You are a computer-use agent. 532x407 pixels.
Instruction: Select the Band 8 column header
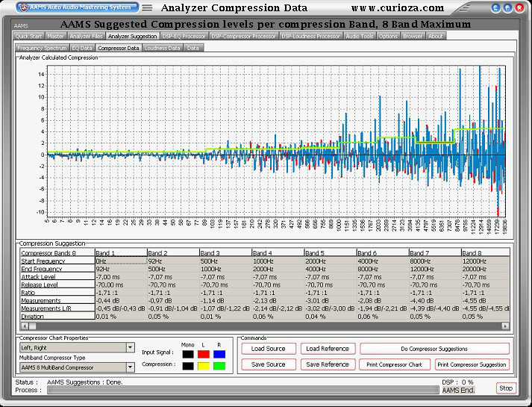pyautogui.click(x=486, y=253)
